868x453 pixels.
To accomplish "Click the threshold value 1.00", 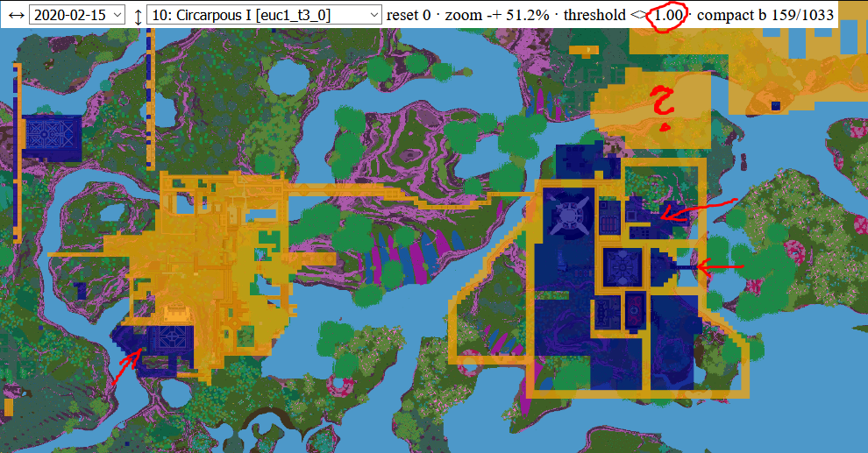I will 667,15.
